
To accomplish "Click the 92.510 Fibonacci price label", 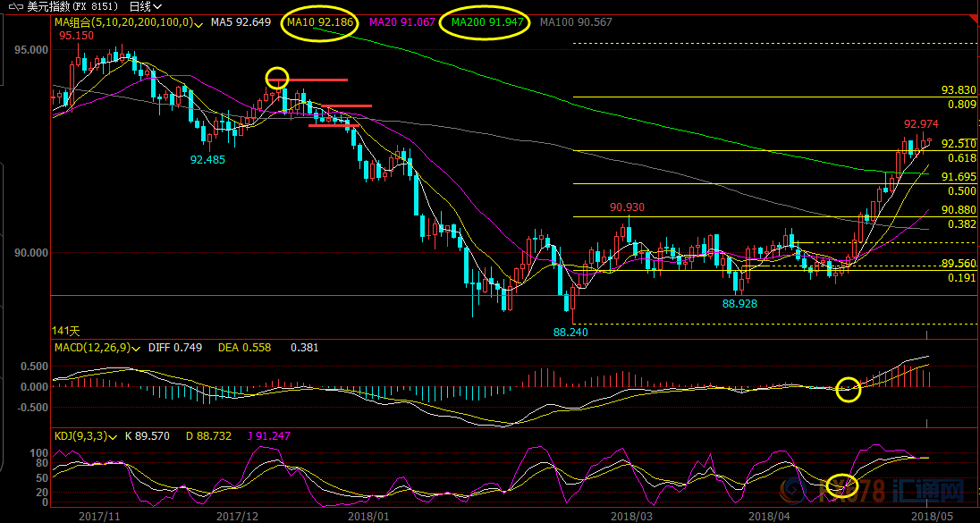I will [x=959, y=144].
